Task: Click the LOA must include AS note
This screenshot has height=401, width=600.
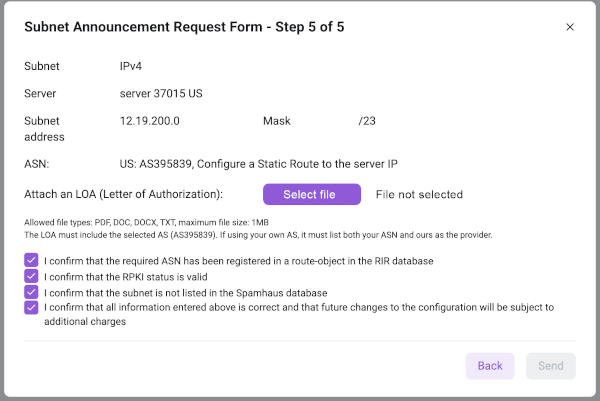Action: coord(258,235)
